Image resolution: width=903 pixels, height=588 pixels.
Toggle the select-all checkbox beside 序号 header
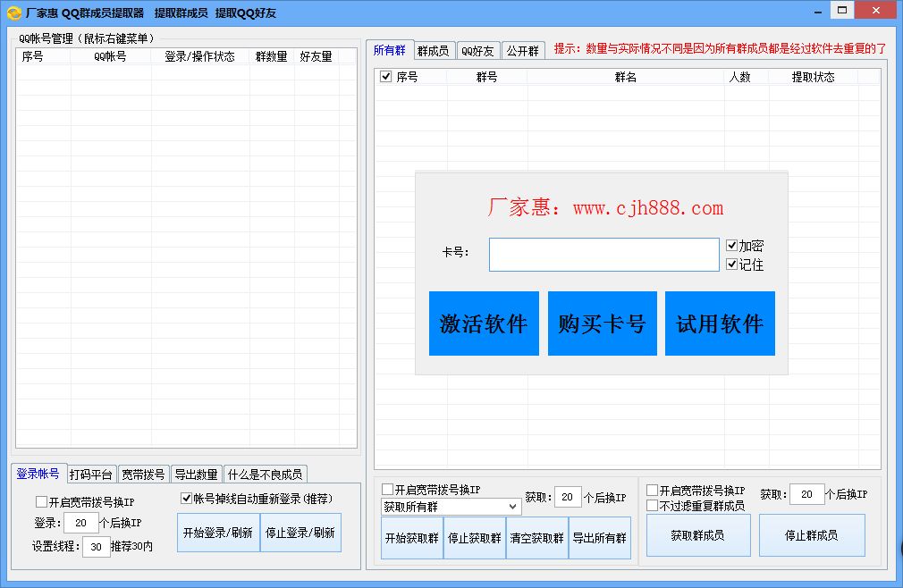pyautogui.click(x=386, y=77)
